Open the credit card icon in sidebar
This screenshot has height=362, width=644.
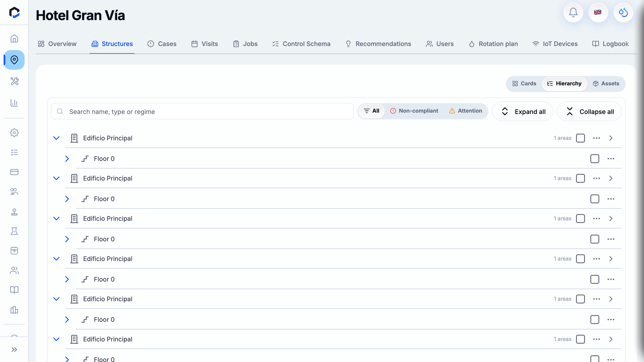coord(14,172)
